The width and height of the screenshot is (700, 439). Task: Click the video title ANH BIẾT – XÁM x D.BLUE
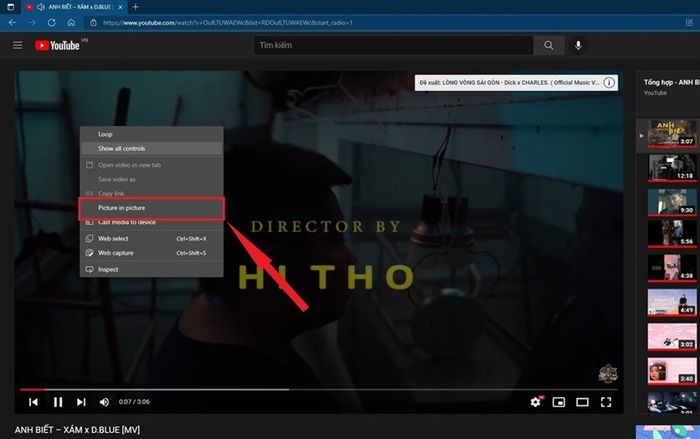(x=77, y=430)
